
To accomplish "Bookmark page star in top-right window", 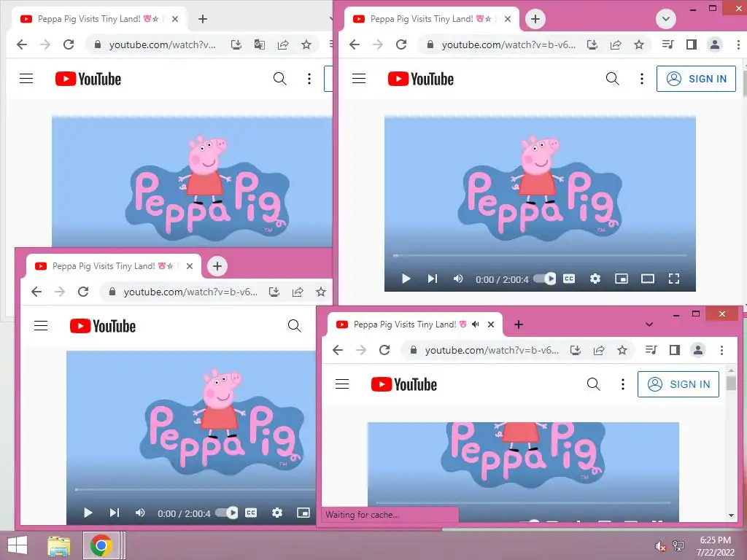I will 639,44.
